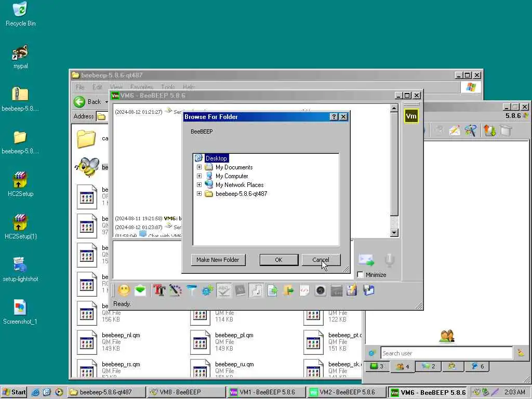This screenshot has height=399, width=532.
Task: Tick the Minimize checkbox
Action: point(361,275)
